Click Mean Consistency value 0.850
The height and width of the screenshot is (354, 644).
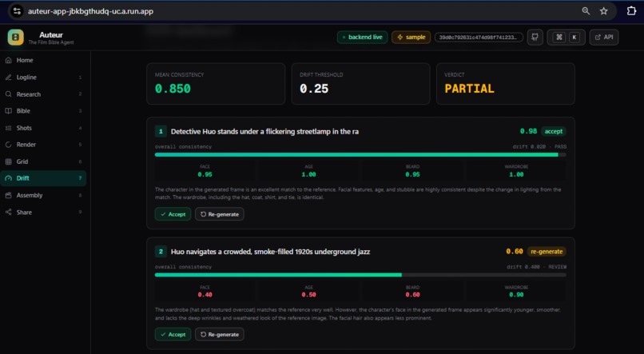(173, 89)
